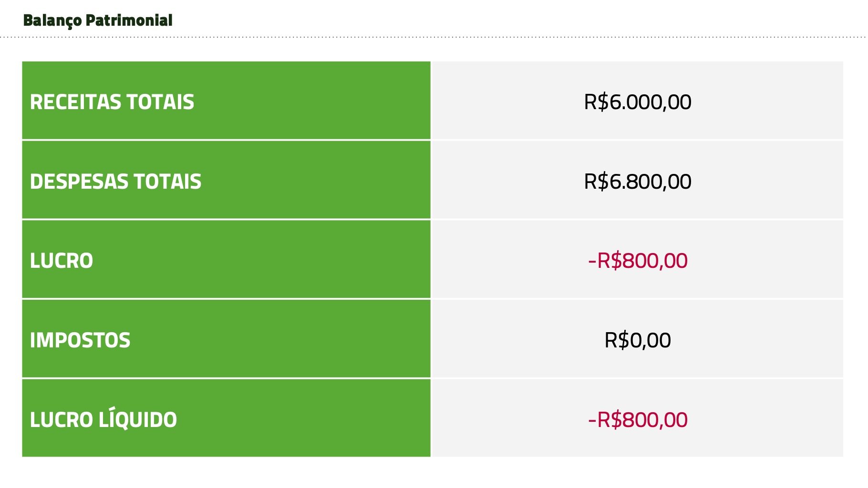
Task: Click the red value in the LUCRO row
Action: pyautogui.click(x=637, y=261)
